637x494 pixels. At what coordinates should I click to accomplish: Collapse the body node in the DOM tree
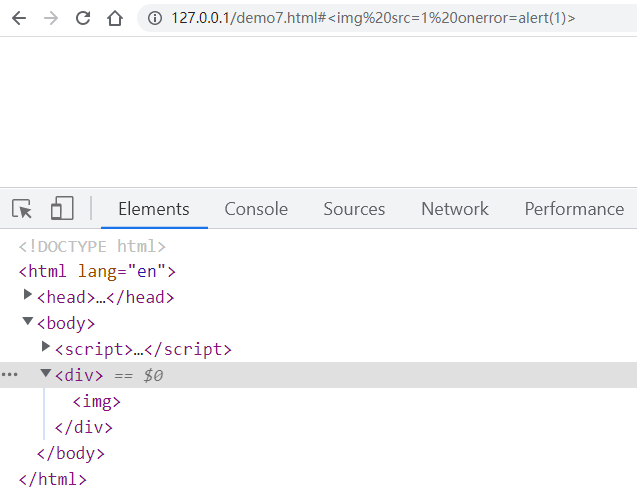pyautogui.click(x=28, y=321)
